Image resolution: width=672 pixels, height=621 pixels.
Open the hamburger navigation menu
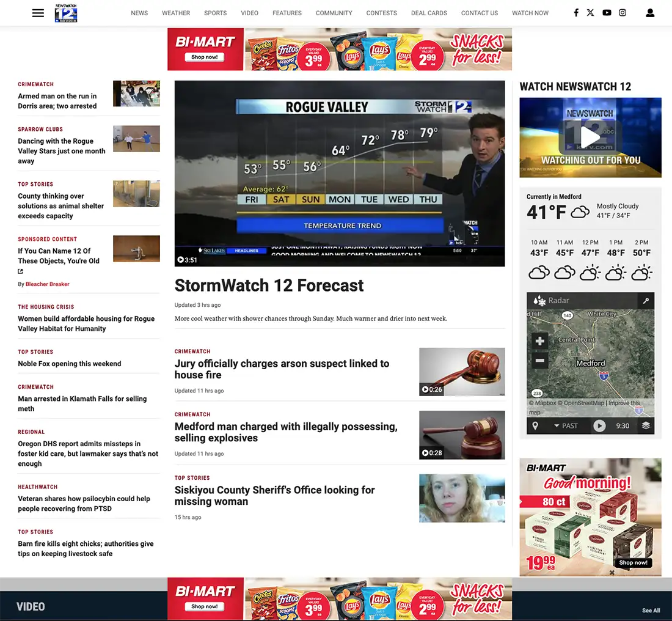coord(38,13)
